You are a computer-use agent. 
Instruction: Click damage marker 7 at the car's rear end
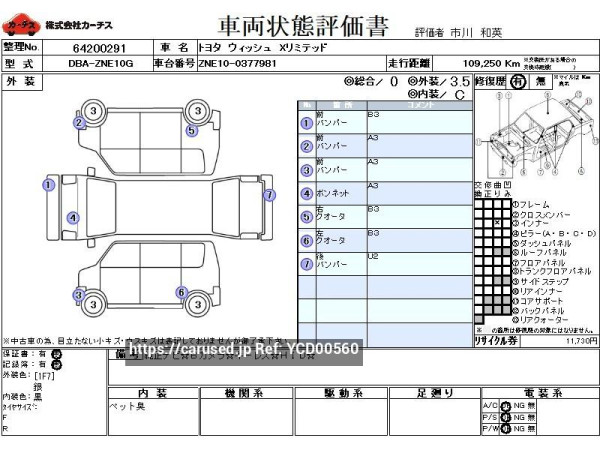[x=269, y=195]
